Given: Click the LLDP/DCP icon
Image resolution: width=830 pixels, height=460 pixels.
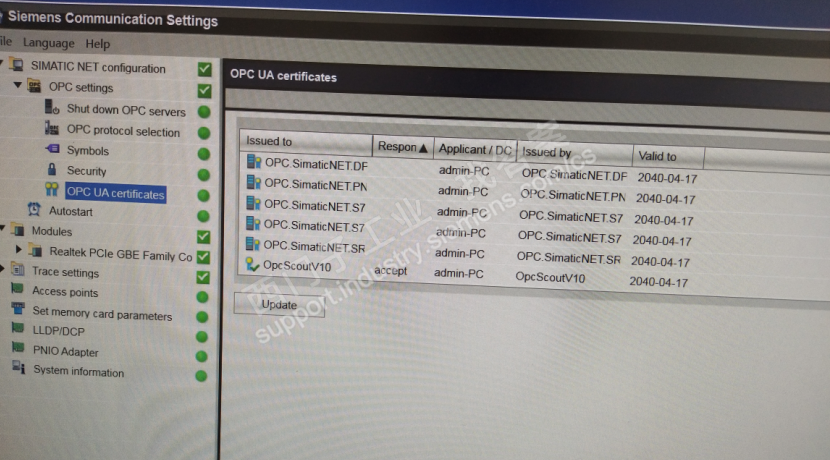Looking at the screenshot, I should coord(18,328).
